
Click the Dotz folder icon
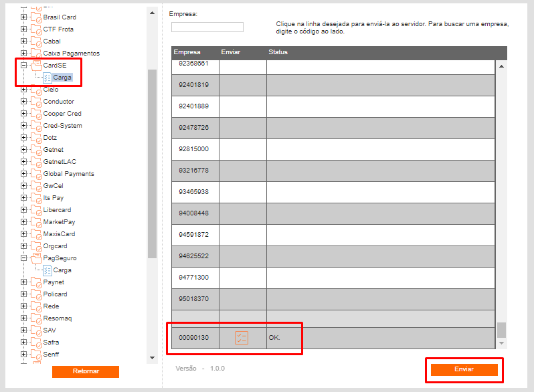point(36,138)
